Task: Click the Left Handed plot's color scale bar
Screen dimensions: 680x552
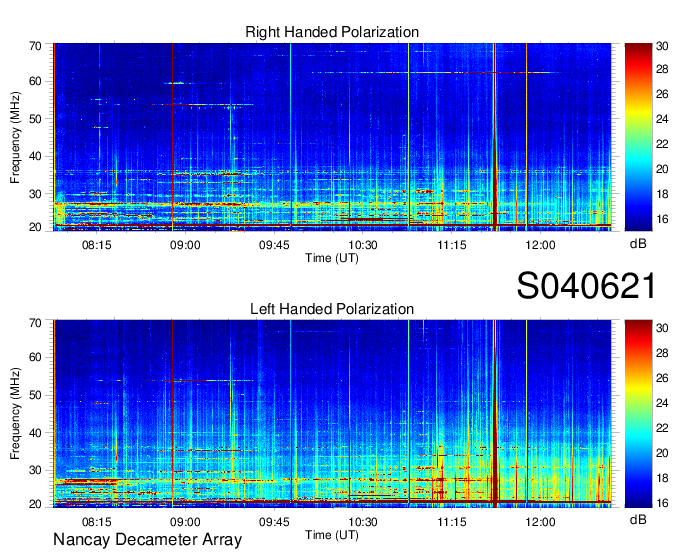Action: [638, 414]
